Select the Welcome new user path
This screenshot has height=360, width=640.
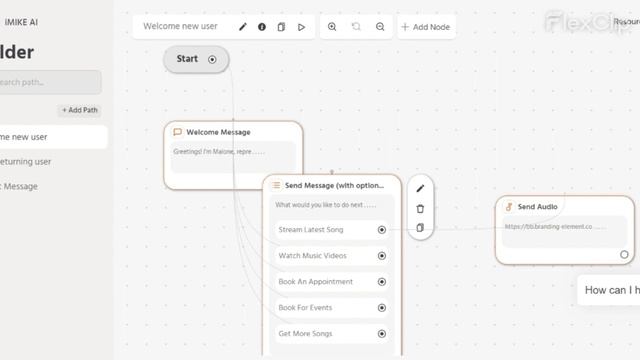click(53, 137)
